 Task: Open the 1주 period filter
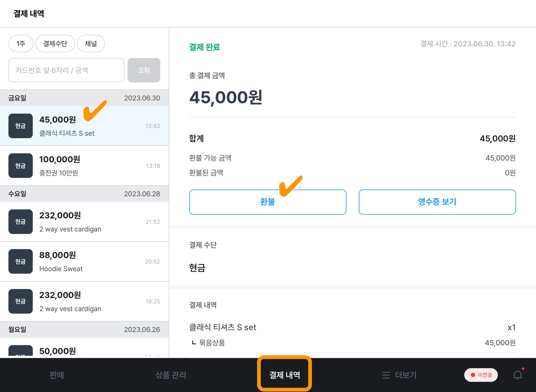click(x=21, y=43)
